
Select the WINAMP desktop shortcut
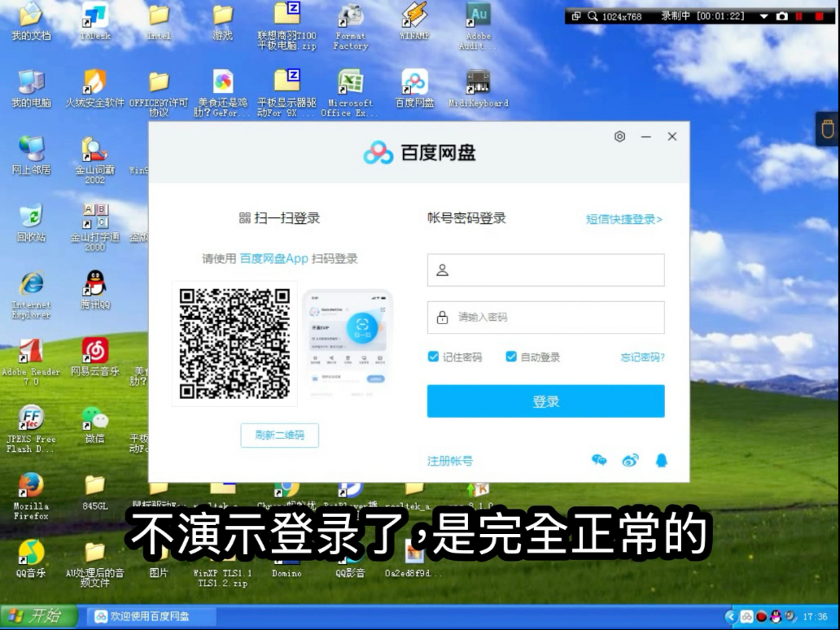tap(414, 23)
